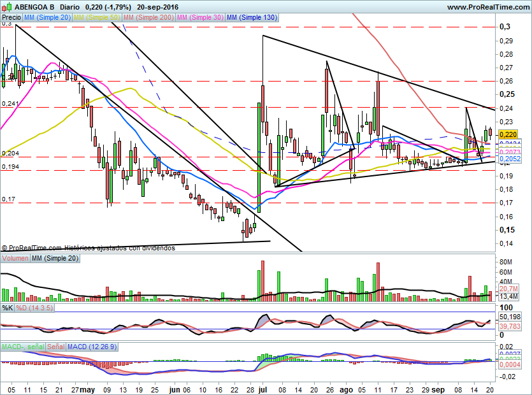Click the MM (Simple 130) indicator label
This screenshot has height=395, width=532.
pyautogui.click(x=252, y=18)
